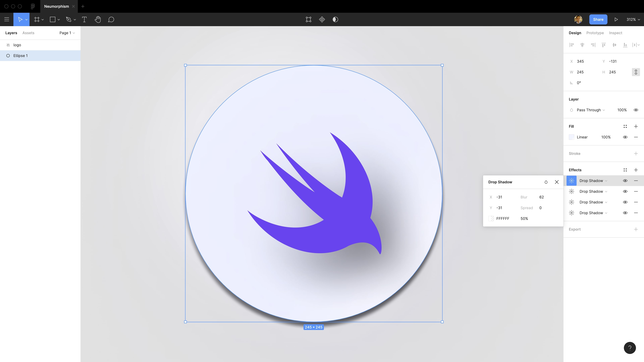
Task: Click the Share button
Action: (x=598, y=19)
